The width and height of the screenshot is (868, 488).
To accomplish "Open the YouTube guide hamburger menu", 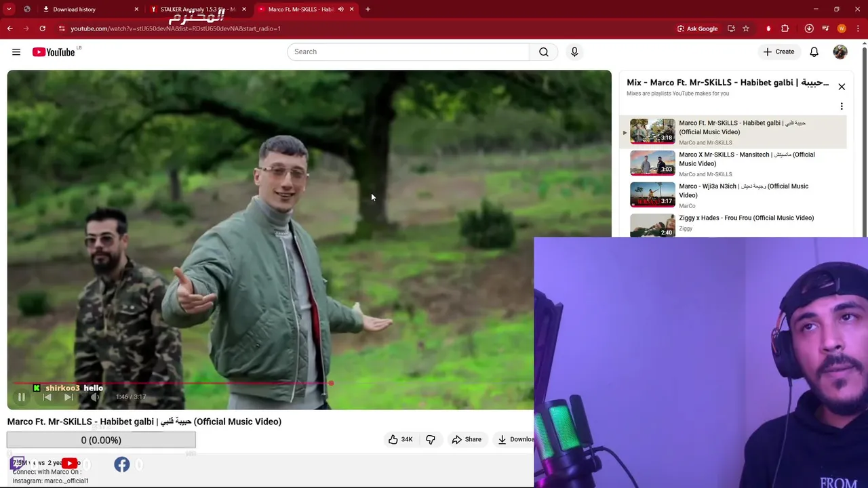I will tap(16, 52).
